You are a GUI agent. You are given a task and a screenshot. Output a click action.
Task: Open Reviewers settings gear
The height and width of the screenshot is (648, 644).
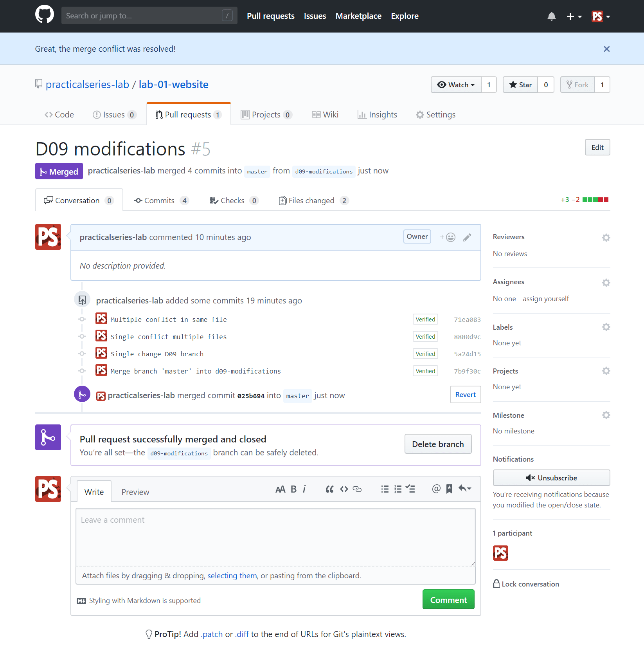point(606,237)
